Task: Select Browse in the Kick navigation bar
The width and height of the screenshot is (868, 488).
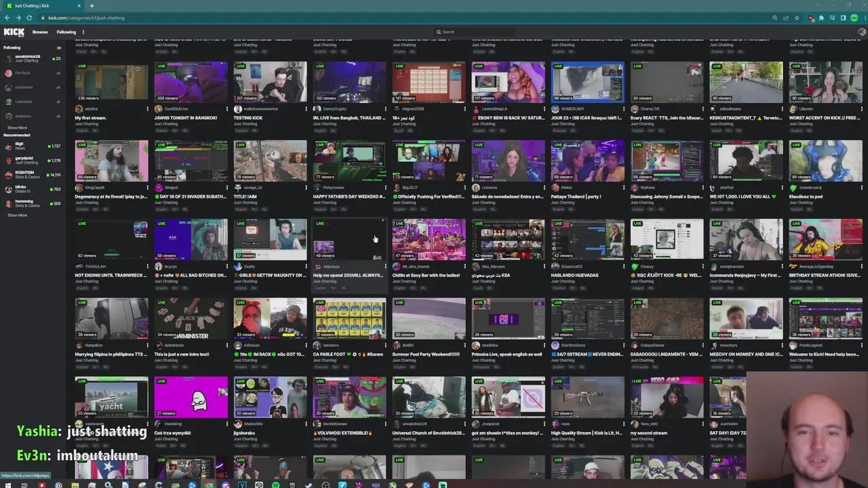Action: point(40,32)
